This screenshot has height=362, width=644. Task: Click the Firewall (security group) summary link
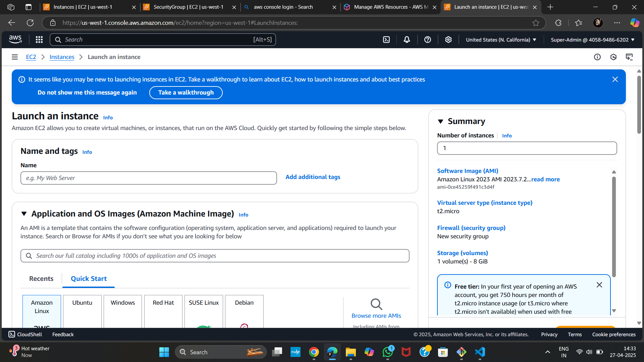point(471,228)
